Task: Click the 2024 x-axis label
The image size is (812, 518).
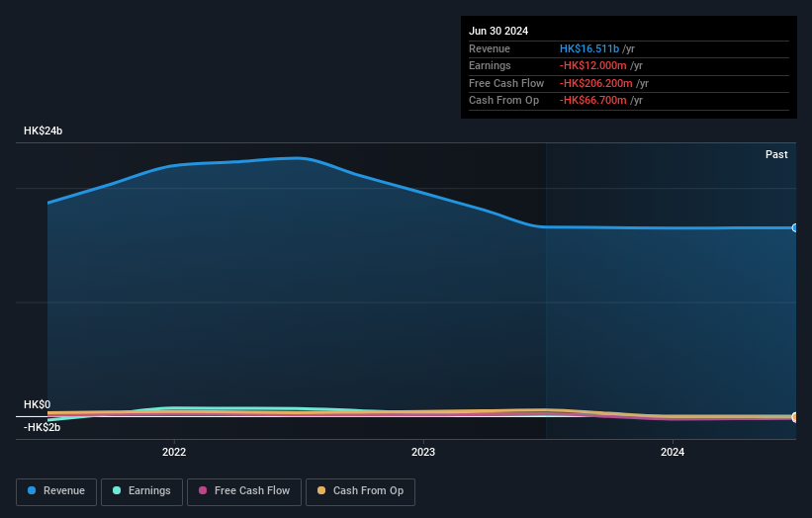Action: click(x=673, y=453)
